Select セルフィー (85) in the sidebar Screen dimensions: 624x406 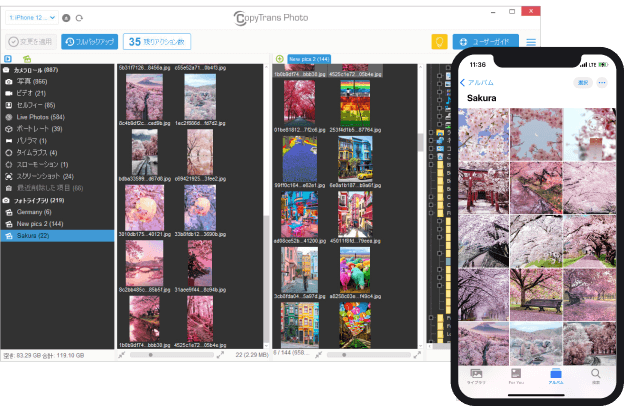pos(57,105)
